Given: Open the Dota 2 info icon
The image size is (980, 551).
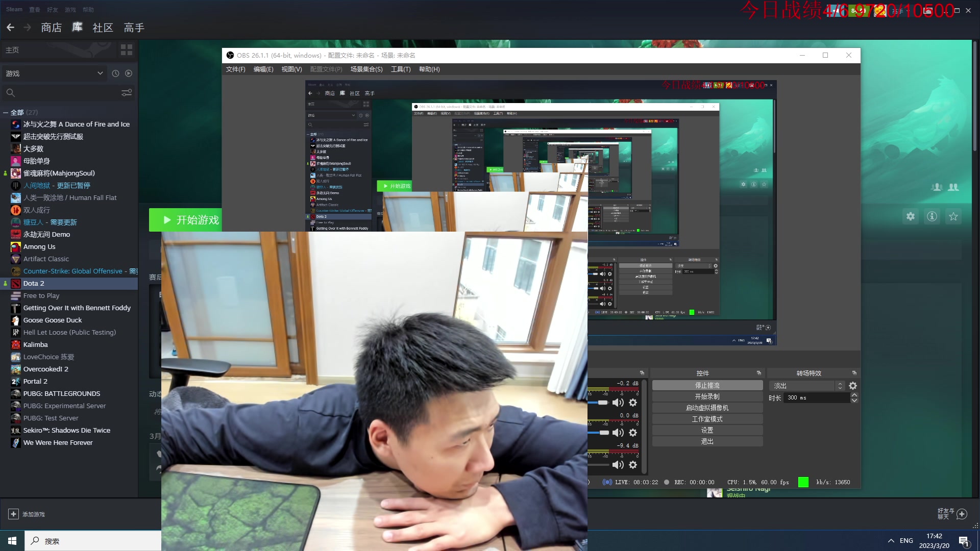Looking at the screenshot, I should tap(932, 216).
